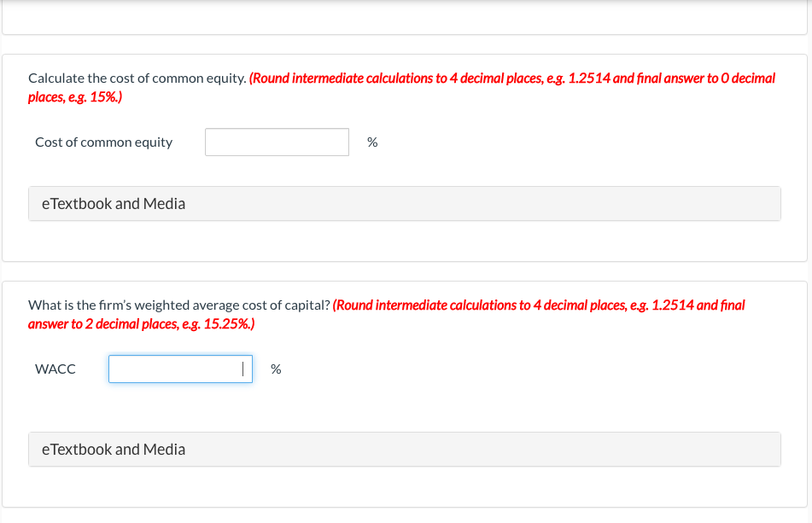Screen dimensions: 812x523
Task: Click red rounding note ending 'e.g. 15.25%.'
Action: 386,315
